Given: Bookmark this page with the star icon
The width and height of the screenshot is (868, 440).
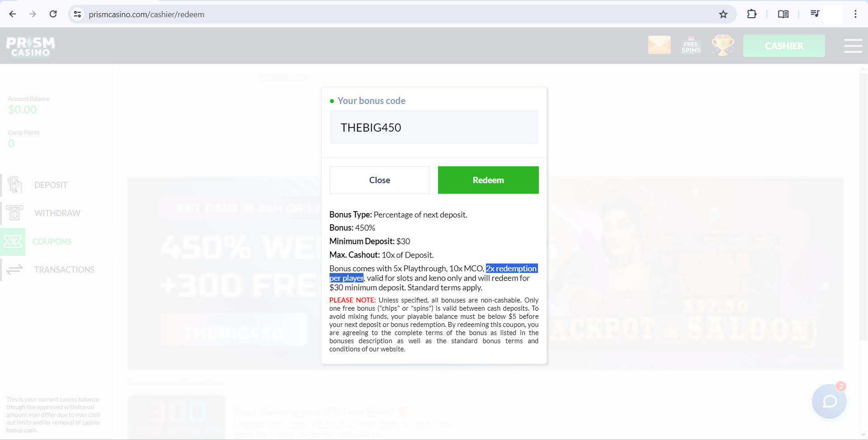Looking at the screenshot, I should (x=723, y=14).
